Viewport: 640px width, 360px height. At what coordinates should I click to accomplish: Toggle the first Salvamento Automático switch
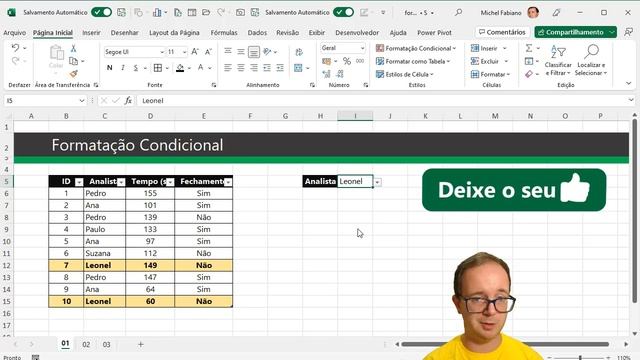[x=102, y=12]
